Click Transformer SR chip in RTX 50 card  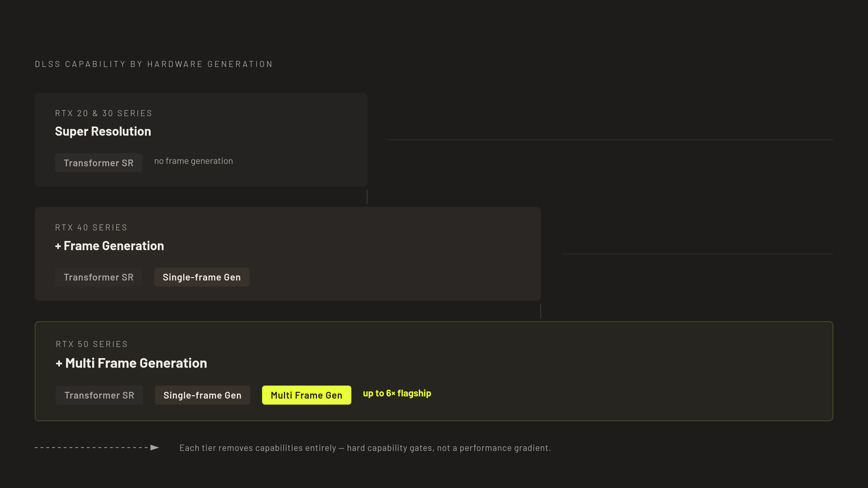click(99, 395)
